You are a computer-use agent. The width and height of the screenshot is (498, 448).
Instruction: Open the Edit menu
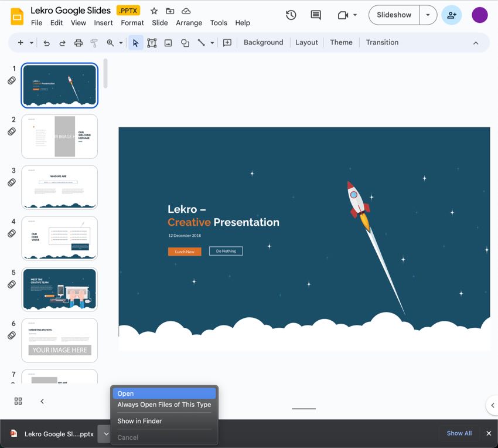[56, 23]
